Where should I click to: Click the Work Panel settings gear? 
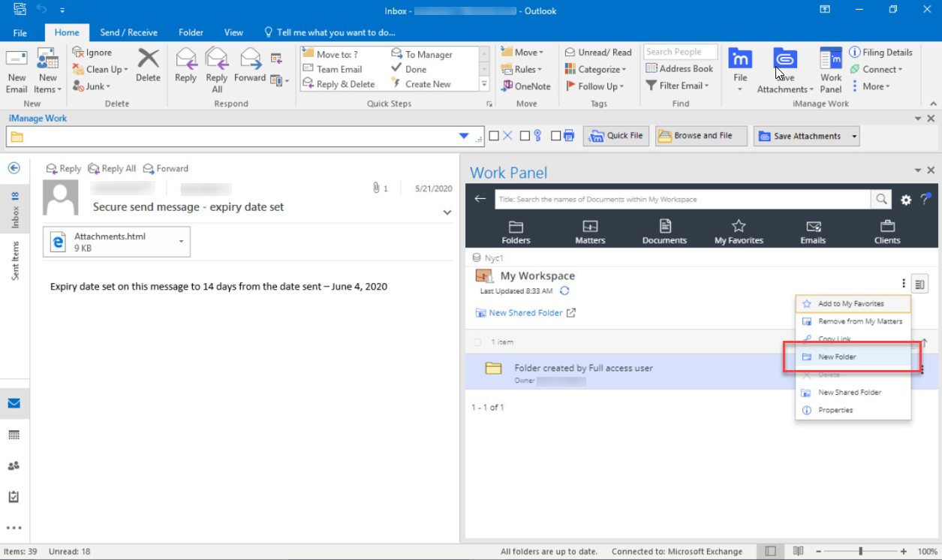coord(906,200)
